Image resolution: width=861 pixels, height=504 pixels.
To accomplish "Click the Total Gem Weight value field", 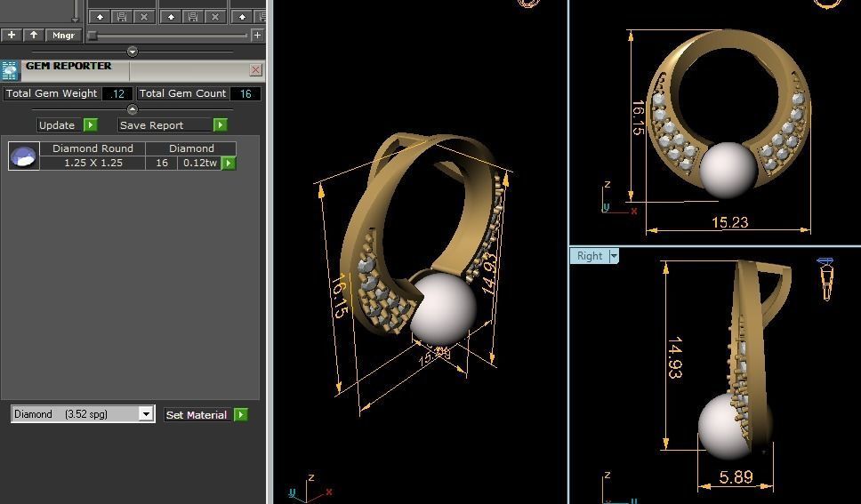I will coord(117,94).
